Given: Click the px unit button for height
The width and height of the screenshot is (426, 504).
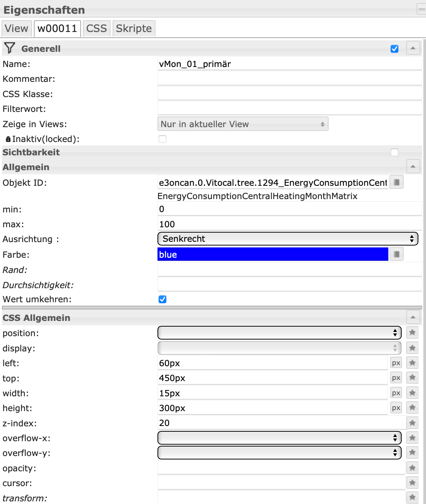Looking at the screenshot, I should click(396, 408).
